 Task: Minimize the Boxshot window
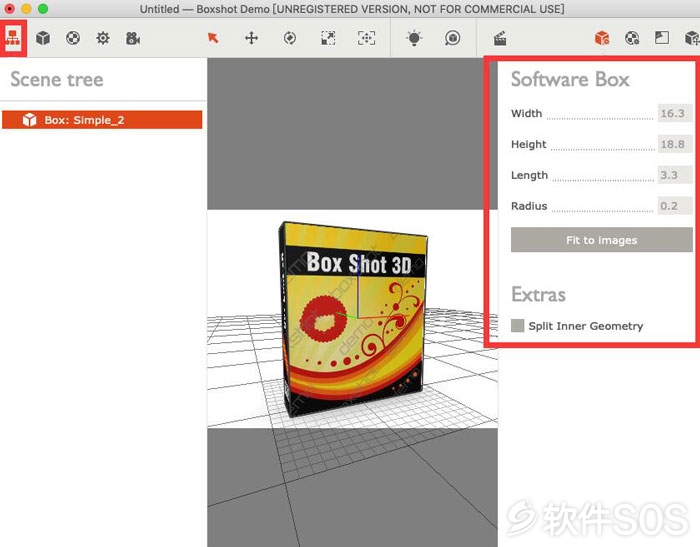26,8
